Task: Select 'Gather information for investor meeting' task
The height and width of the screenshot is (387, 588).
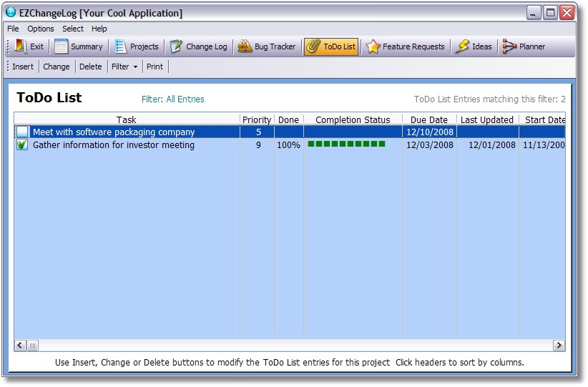Action: (114, 145)
